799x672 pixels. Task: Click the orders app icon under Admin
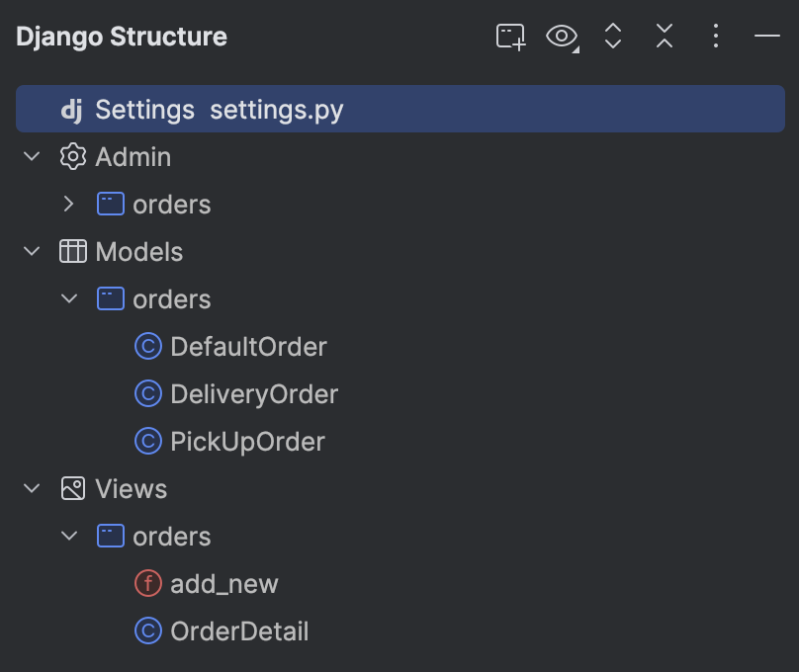pos(110,204)
